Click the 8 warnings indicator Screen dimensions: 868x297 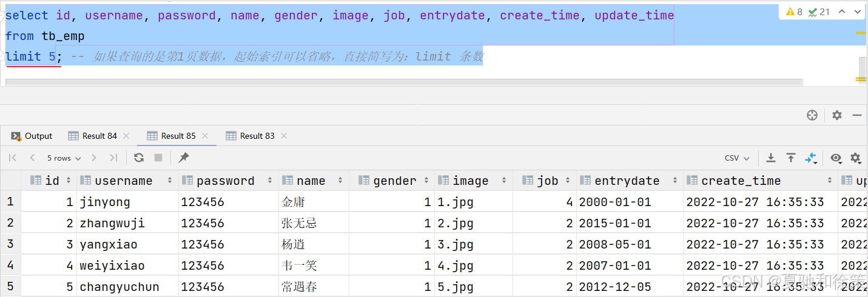(794, 12)
